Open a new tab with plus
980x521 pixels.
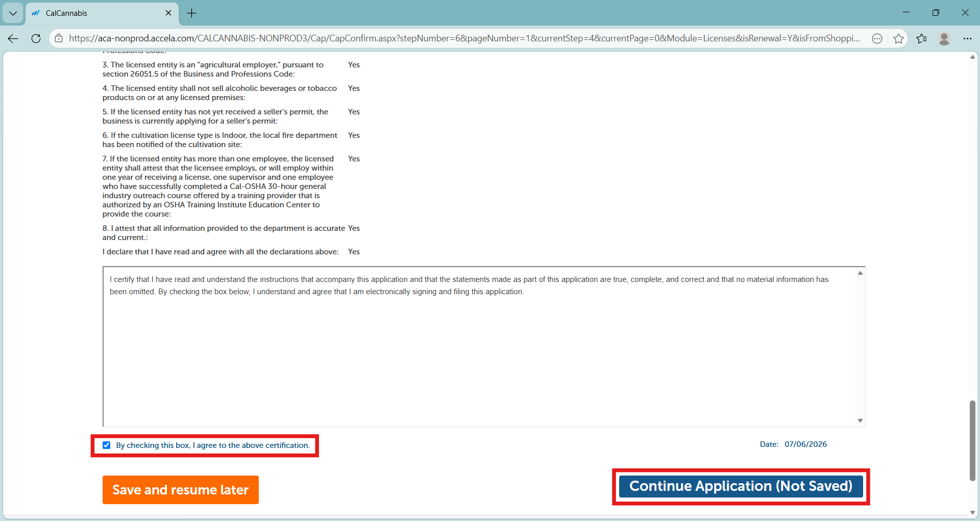[192, 13]
